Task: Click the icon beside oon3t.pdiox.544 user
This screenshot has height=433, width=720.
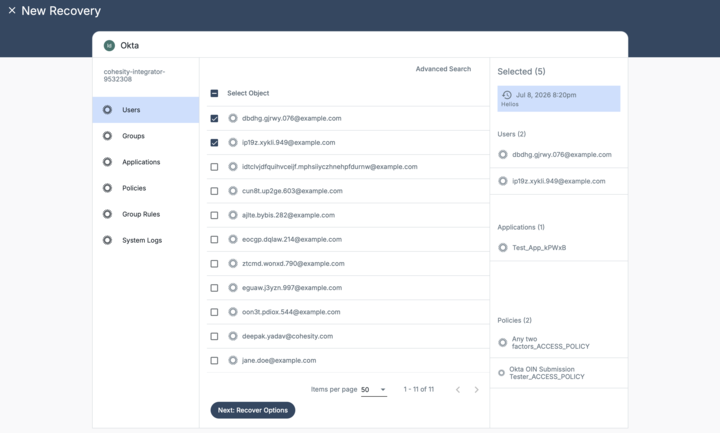Action: pyautogui.click(x=233, y=312)
